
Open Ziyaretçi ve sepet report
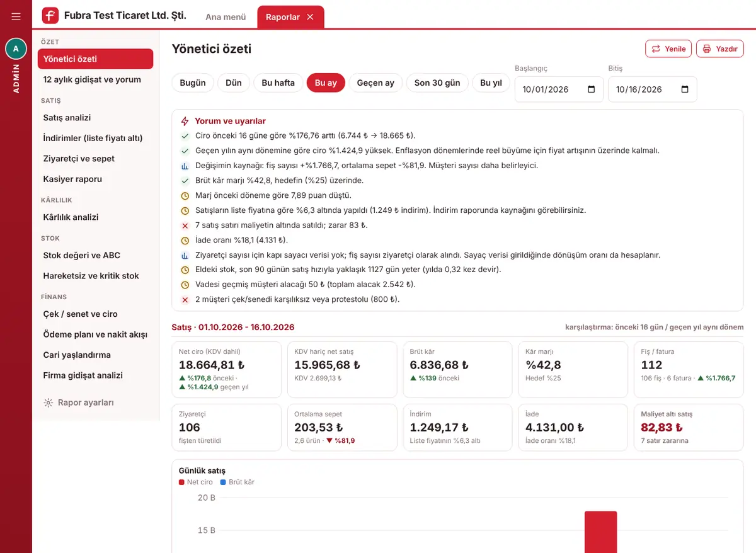point(95,159)
